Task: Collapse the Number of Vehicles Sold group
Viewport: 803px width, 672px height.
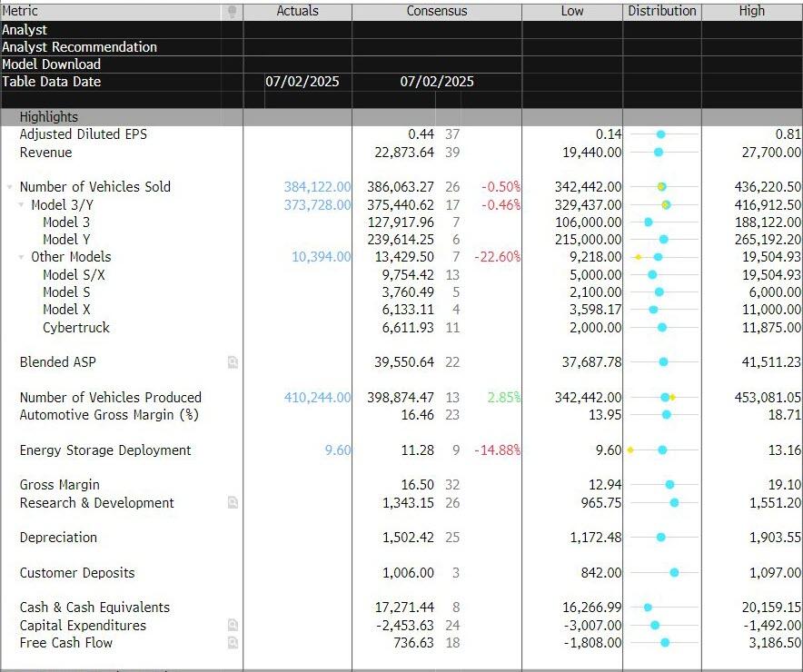Action: pyautogui.click(x=9, y=187)
